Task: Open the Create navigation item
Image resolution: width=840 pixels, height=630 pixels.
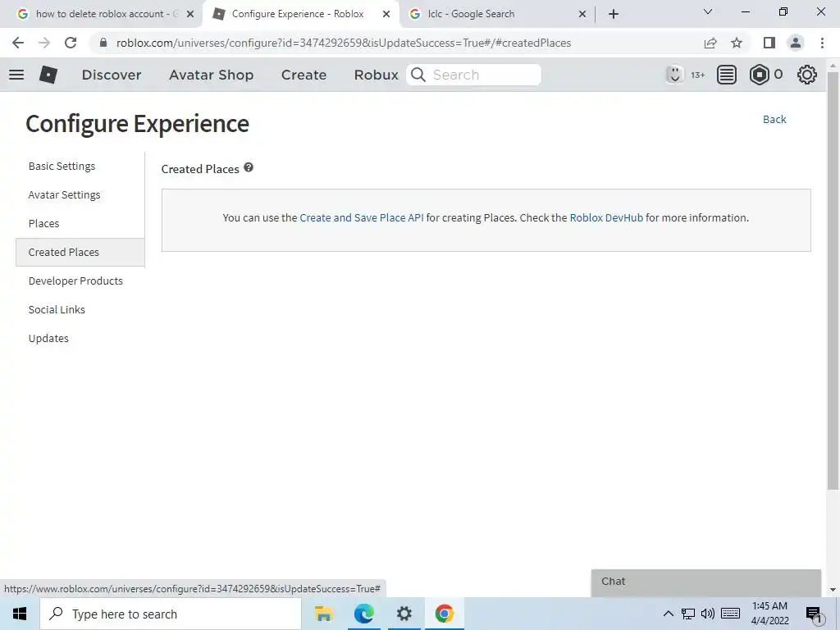Action: coord(304,75)
